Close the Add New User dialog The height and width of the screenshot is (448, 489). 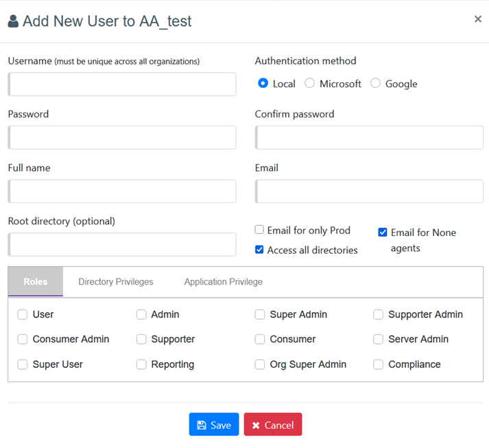pyautogui.click(x=477, y=19)
